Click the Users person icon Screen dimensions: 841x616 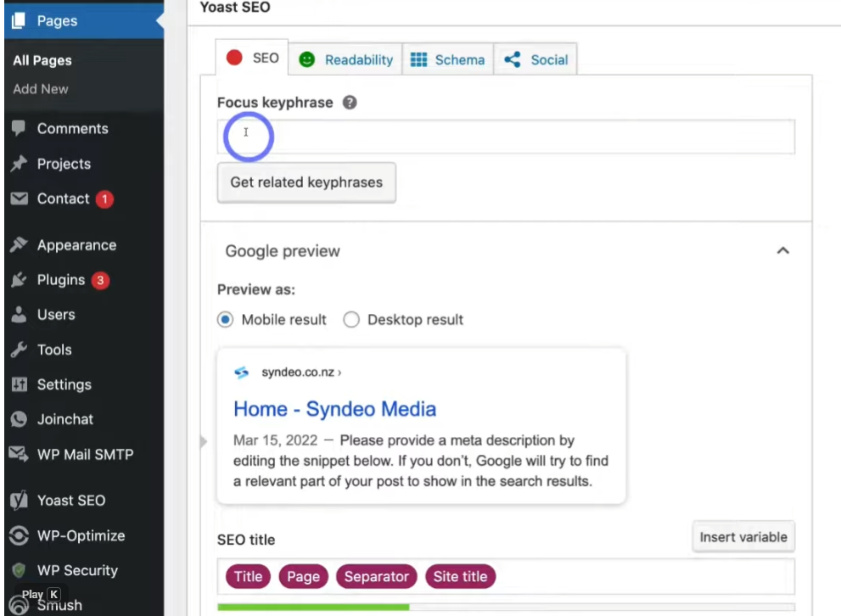(19, 314)
